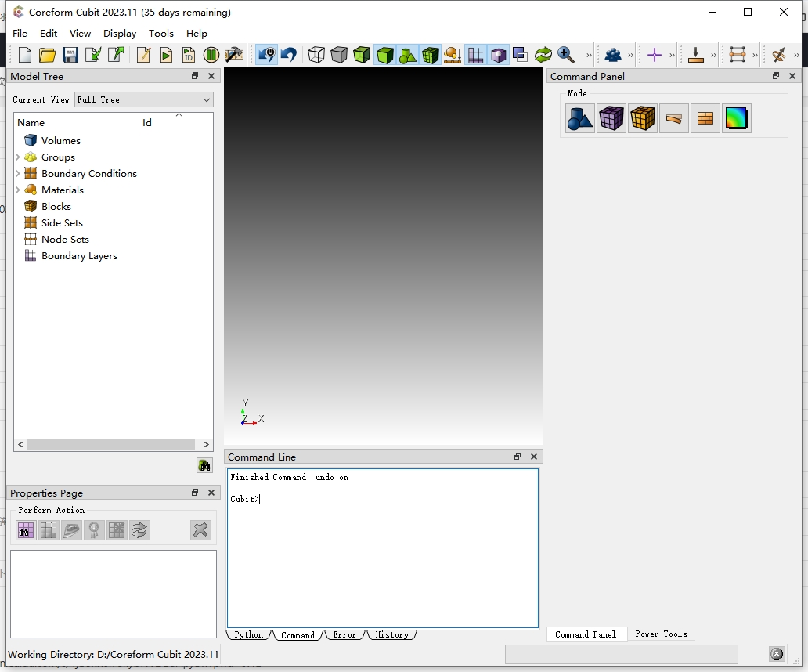
Task: Click the Import icon with green check
Action: [x=92, y=55]
